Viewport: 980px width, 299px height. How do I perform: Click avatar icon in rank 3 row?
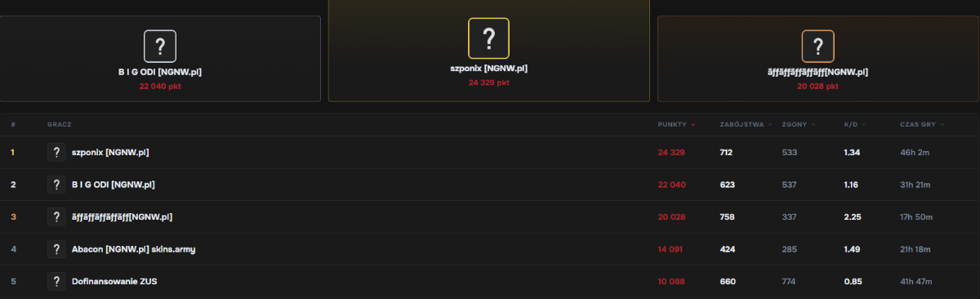click(56, 216)
